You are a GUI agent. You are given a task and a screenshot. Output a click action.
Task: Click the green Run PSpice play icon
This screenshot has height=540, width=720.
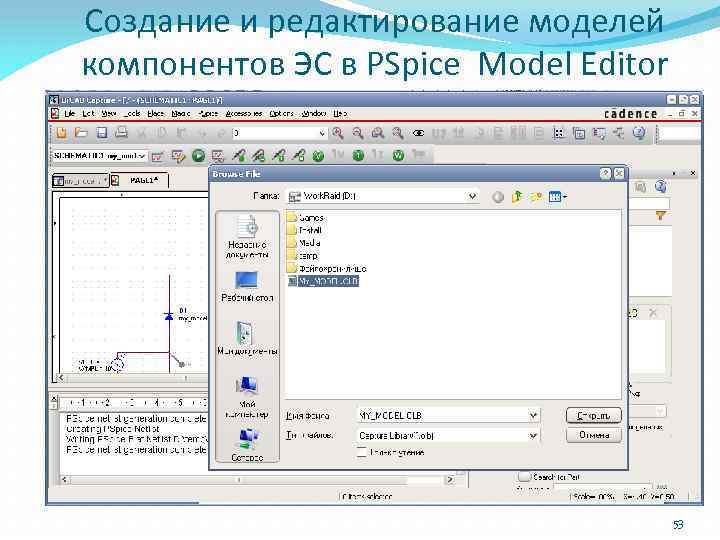click(x=198, y=156)
